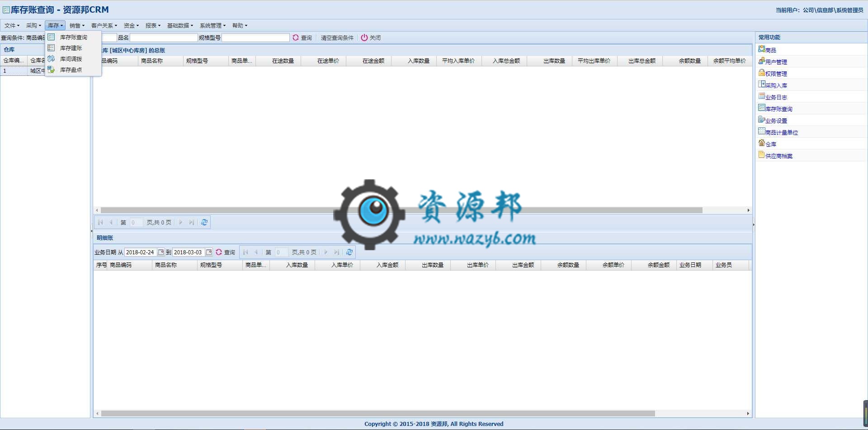Image resolution: width=868 pixels, height=430 pixels.
Task: Open 库存盘点 menu entry
Action: pos(73,70)
